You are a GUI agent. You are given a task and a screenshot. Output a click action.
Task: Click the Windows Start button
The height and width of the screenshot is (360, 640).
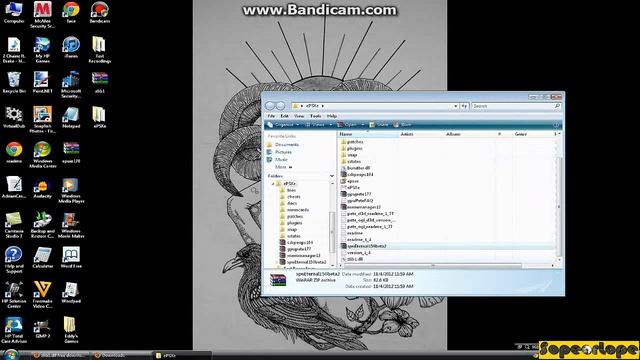(11, 355)
